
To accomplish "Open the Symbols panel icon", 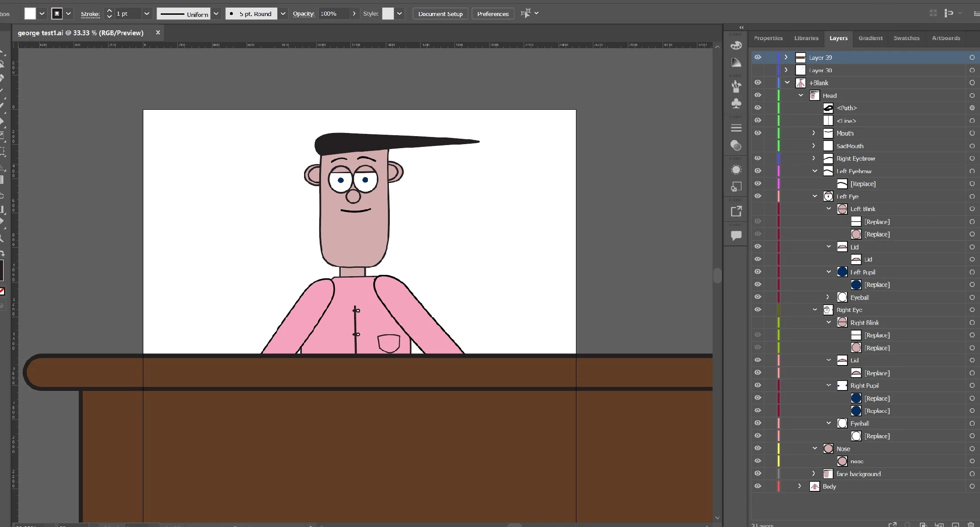I will (x=736, y=104).
